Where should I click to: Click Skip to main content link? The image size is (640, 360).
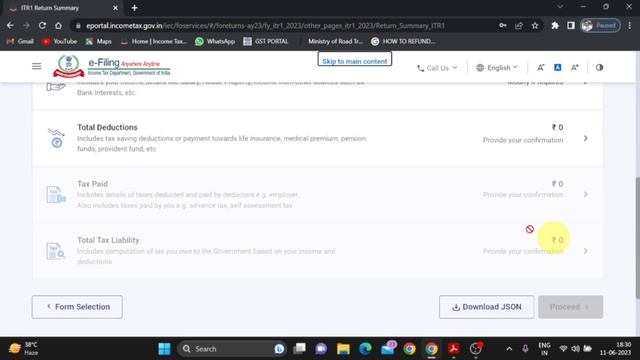355,61
